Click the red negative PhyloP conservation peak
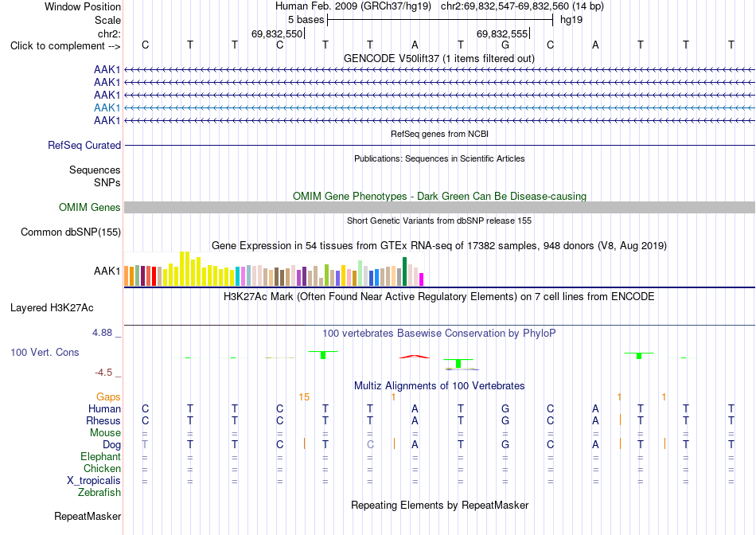This screenshot has height=535, width=756. point(415,357)
